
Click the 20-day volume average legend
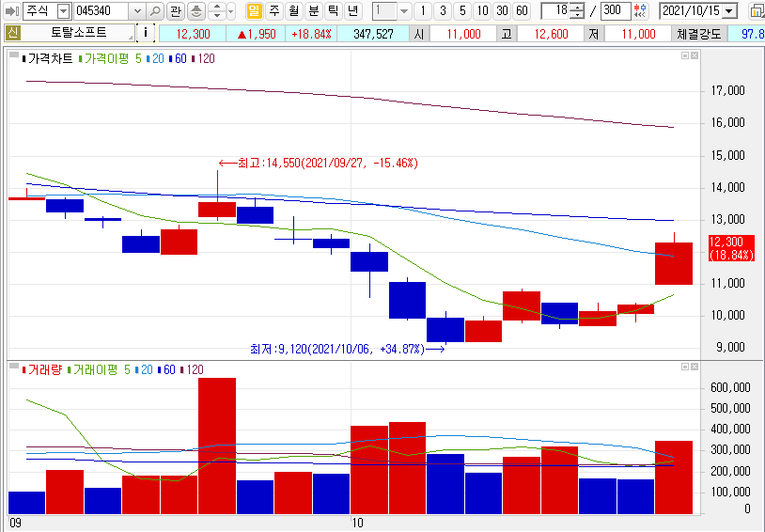[x=144, y=370]
